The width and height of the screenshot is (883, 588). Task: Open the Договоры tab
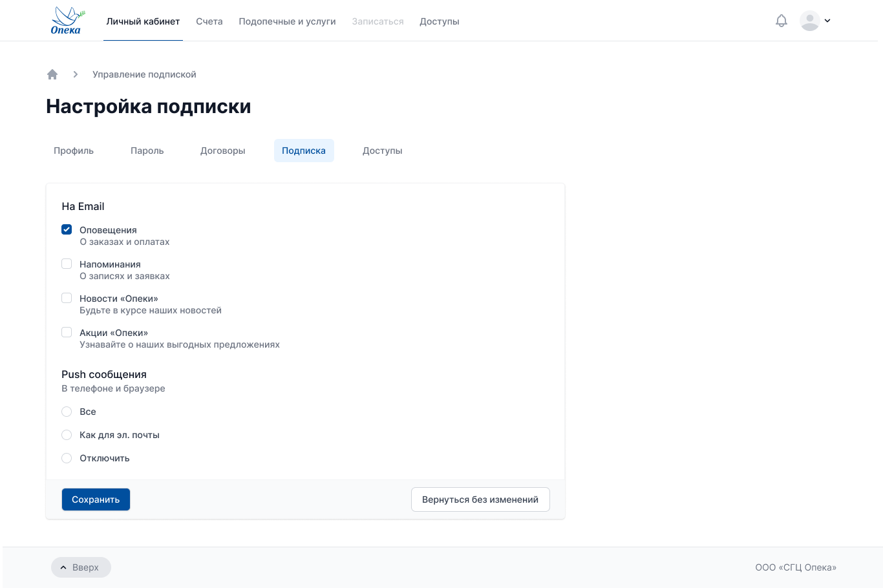coord(223,150)
